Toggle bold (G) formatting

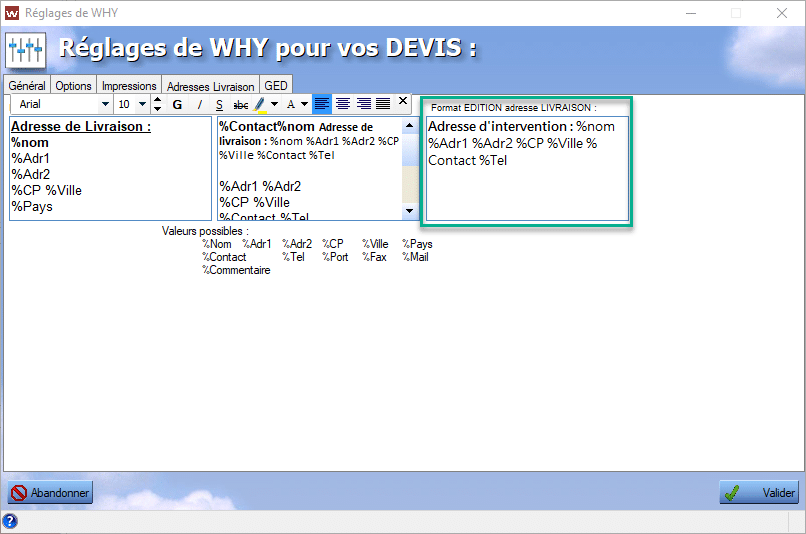178,104
